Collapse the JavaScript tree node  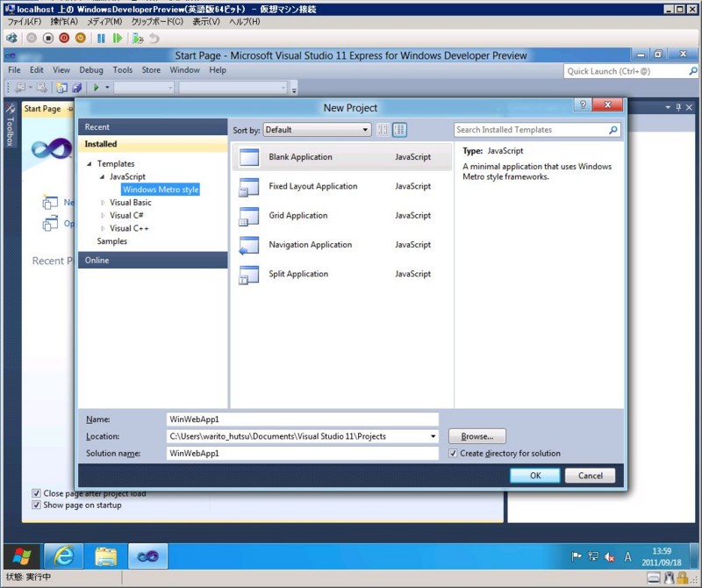102,177
